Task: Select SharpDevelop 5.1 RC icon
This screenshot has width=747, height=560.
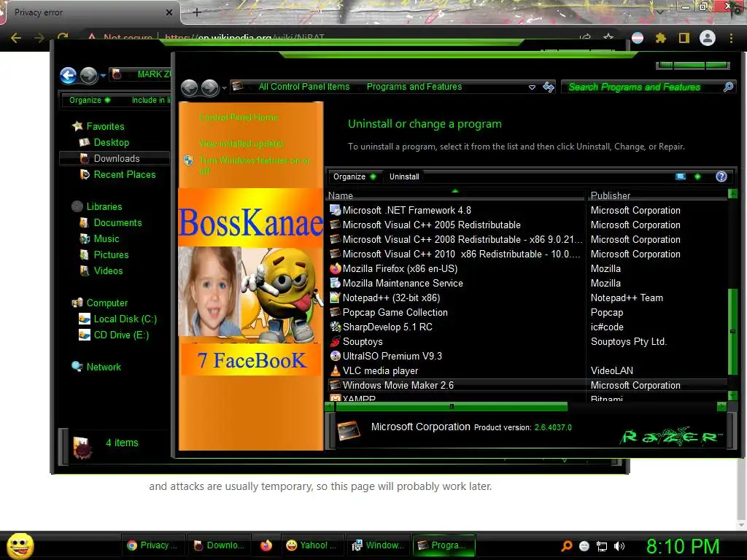Action: click(336, 327)
